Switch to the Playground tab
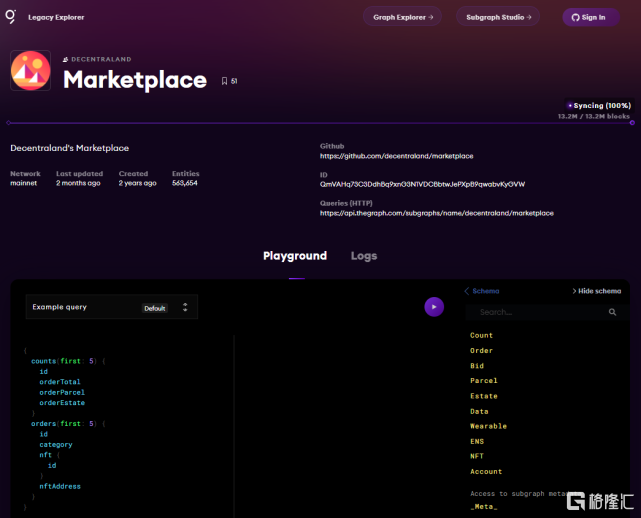 point(295,256)
